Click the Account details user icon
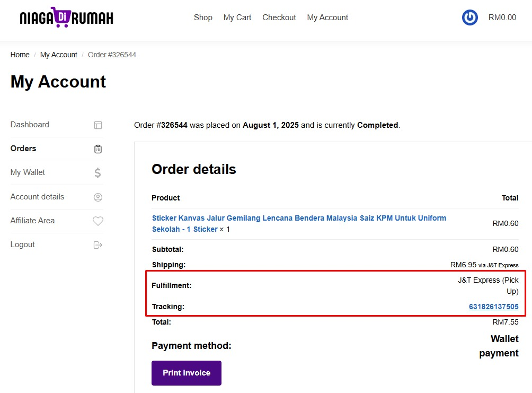The width and height of the screenshot is (532, 393). point(98,197)
